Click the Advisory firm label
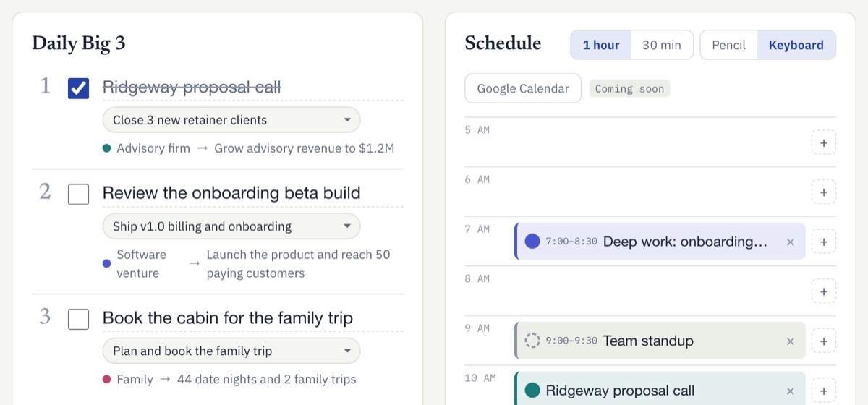Viewport: 868px width, 405px height. 153,148
